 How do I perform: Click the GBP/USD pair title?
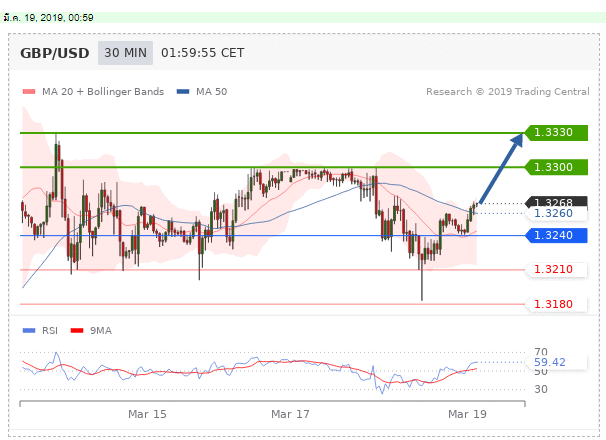[x=54, y=53]
